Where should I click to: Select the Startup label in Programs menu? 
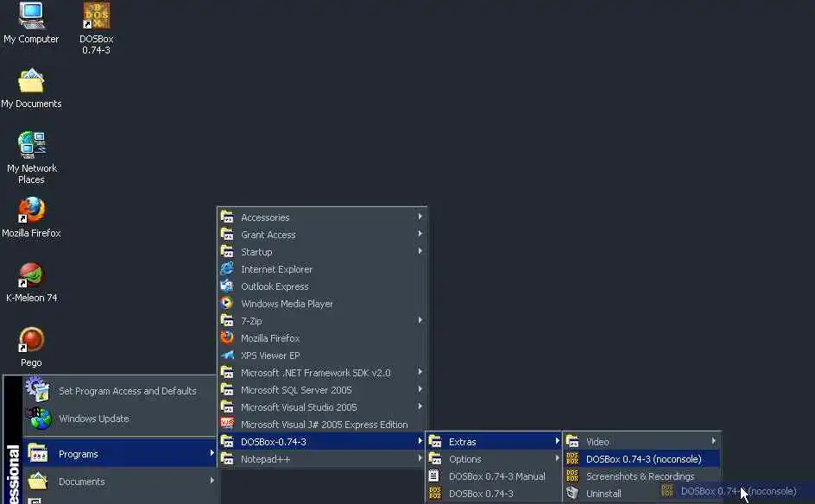256,252
